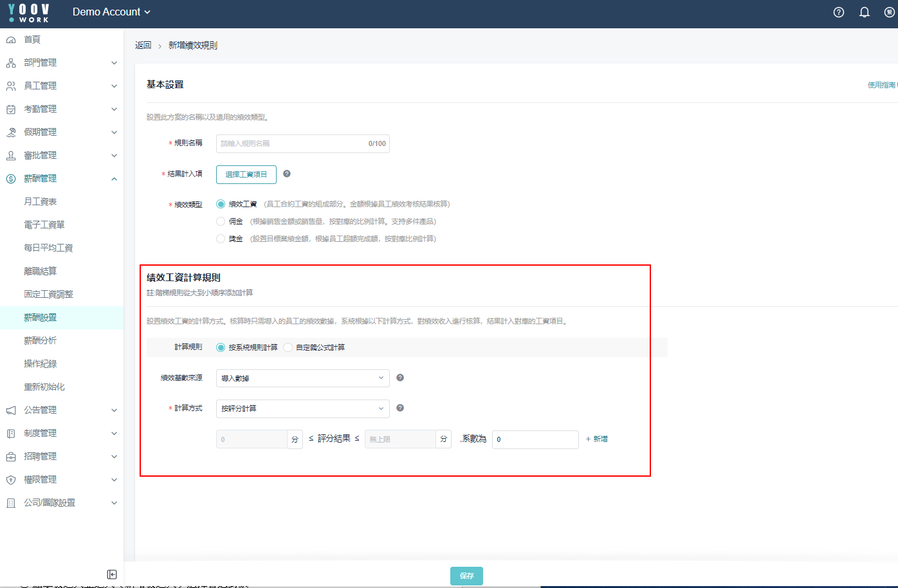Open the 計算方式 dropdown showing 按評分計算
The width and height of the screenshot is (898, 588).
[x=302, y=409]
